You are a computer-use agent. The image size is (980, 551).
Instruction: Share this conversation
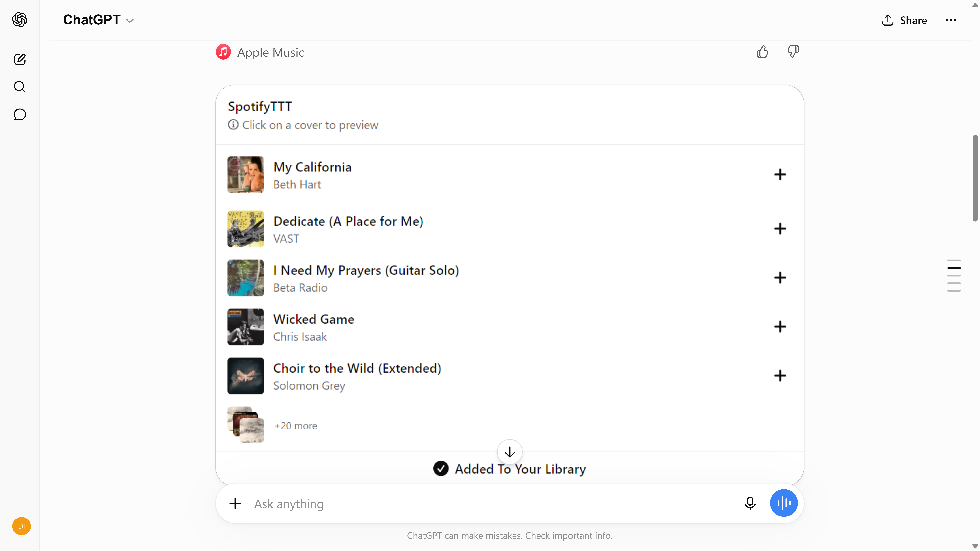click(904, 20)
